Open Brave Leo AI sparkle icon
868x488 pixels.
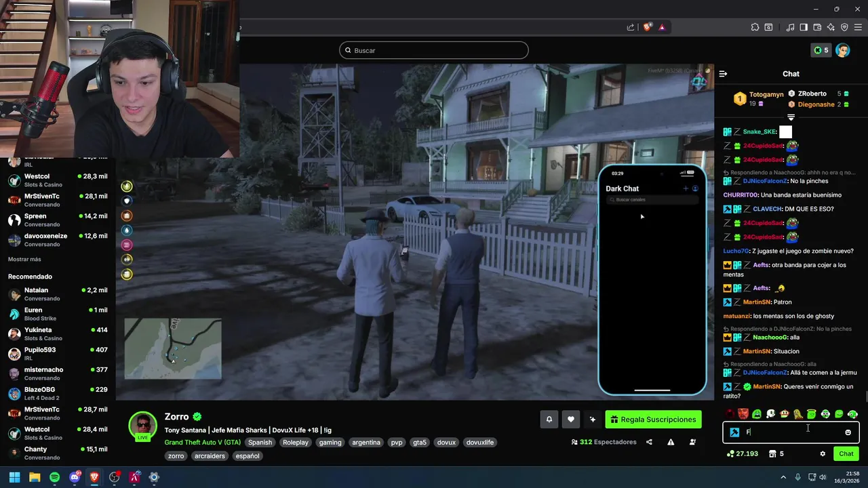pos(831,27)
